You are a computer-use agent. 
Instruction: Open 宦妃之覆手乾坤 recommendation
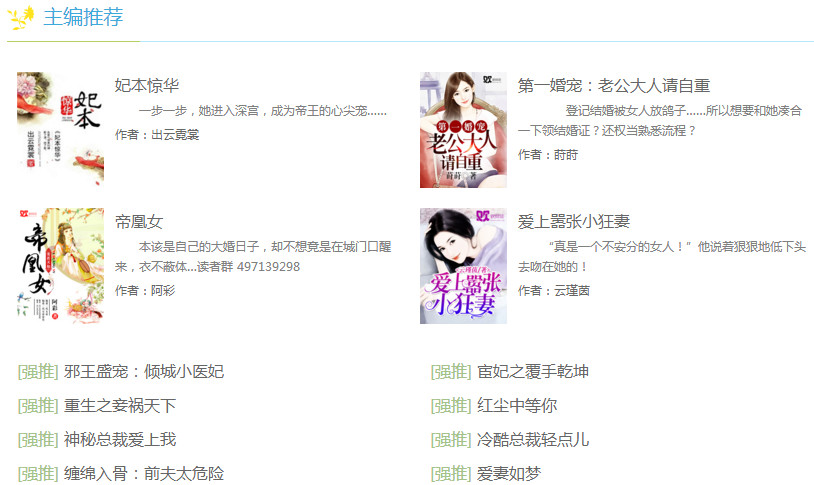(533, 372)
